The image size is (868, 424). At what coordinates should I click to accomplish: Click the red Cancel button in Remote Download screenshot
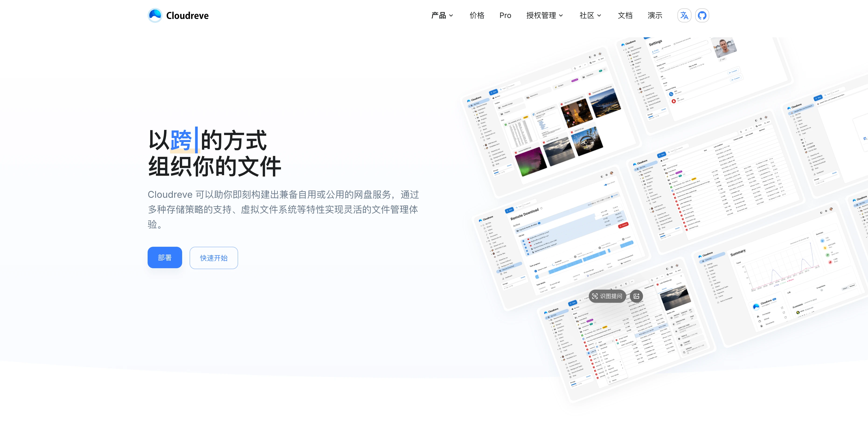[623, 225]
